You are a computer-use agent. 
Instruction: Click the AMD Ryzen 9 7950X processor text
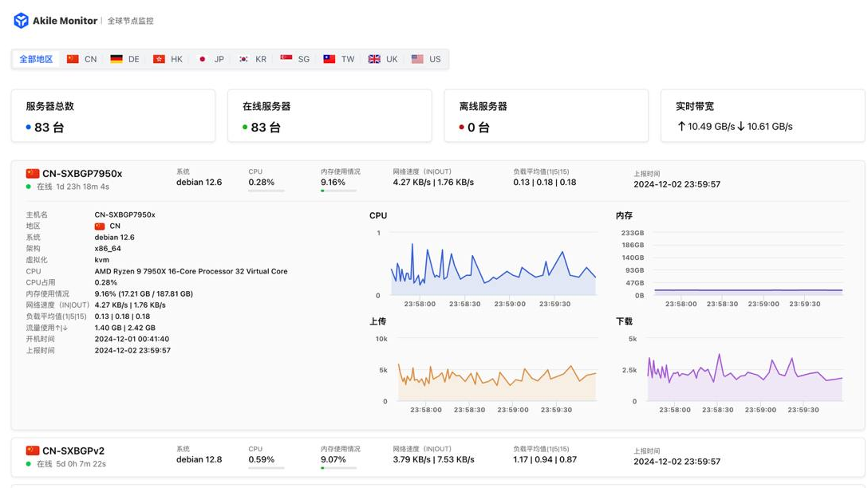point(191,271)
